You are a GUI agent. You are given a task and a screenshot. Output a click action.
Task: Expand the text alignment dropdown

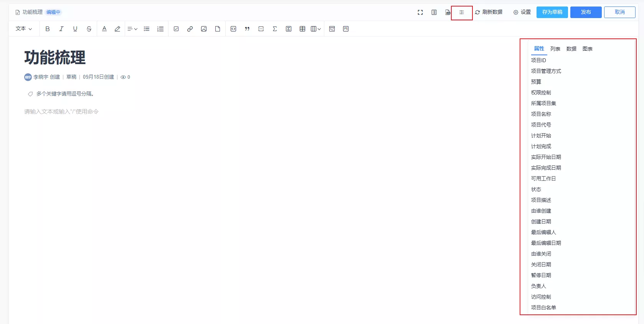[x=132, y=29]
